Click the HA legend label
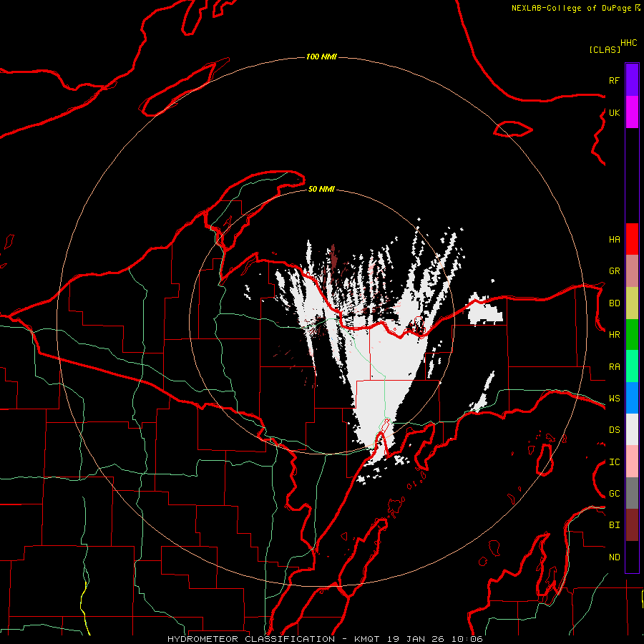This screenshot has height=644, width=644. 614,240
